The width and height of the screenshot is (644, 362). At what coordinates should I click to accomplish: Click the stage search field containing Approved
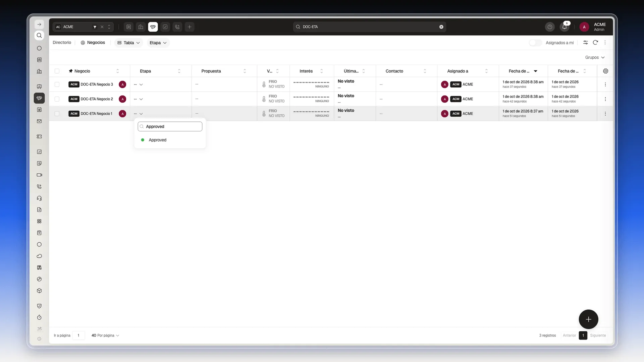(x=170, y=126)
